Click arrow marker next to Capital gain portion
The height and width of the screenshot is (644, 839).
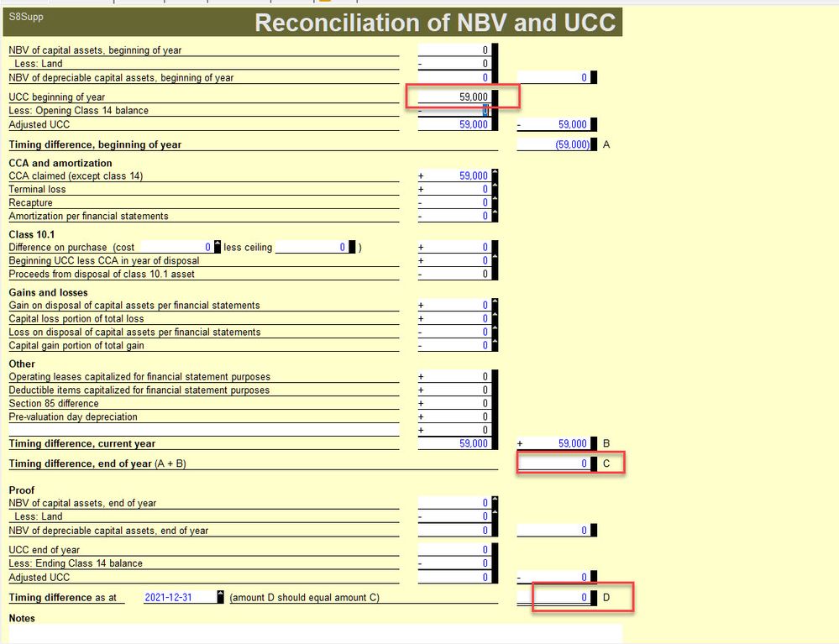click(x=495, y=343)
